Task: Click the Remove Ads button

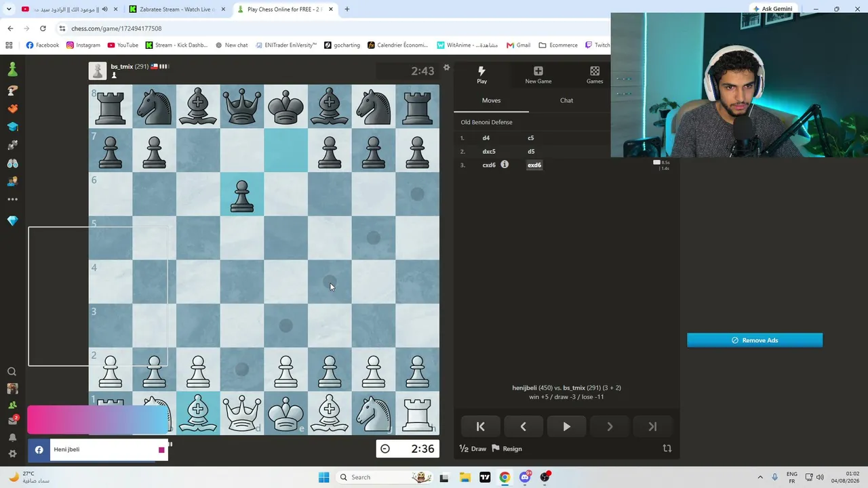Action: [755, 340]
